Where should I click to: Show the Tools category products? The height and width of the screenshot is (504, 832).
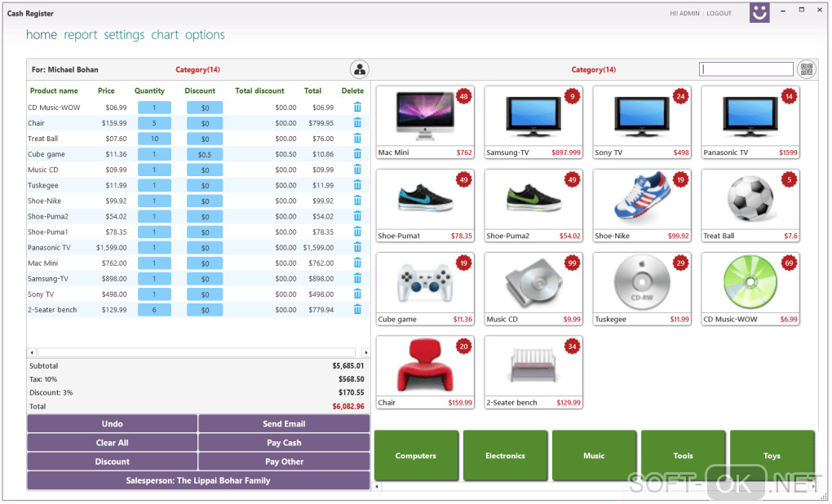click(683, 456)
